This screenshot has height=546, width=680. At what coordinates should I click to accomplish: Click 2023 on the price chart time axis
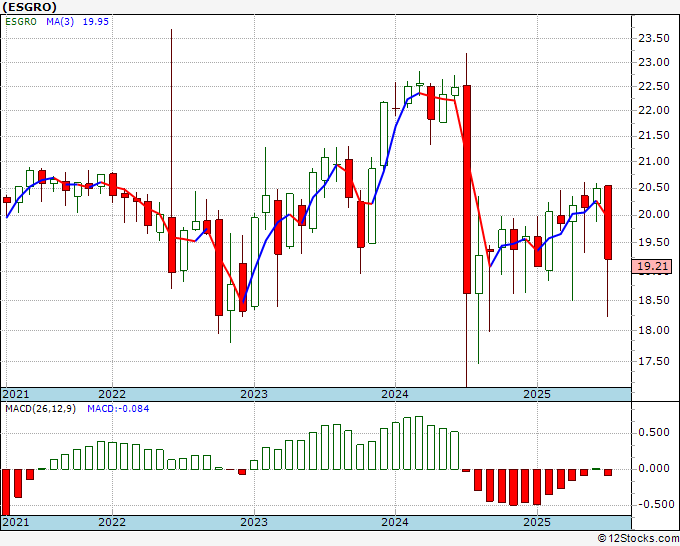click(x=254, y=394)
